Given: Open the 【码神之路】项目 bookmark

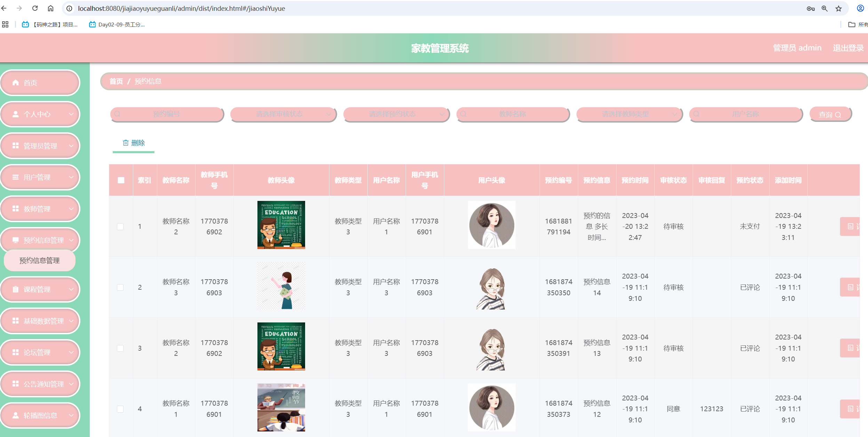Looking at the screenshot, I should pos(50,24).
